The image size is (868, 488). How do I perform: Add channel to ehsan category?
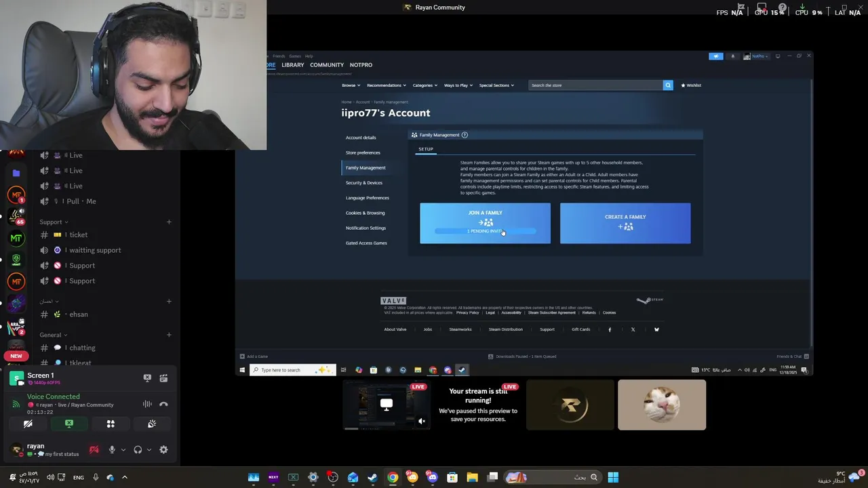169,301
